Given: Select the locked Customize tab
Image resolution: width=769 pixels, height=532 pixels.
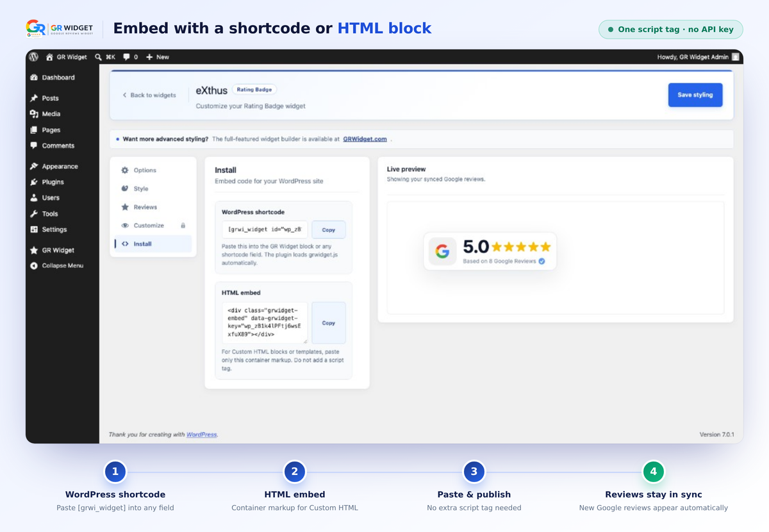Looking at the screenshot, I should (x=153, y=226).
